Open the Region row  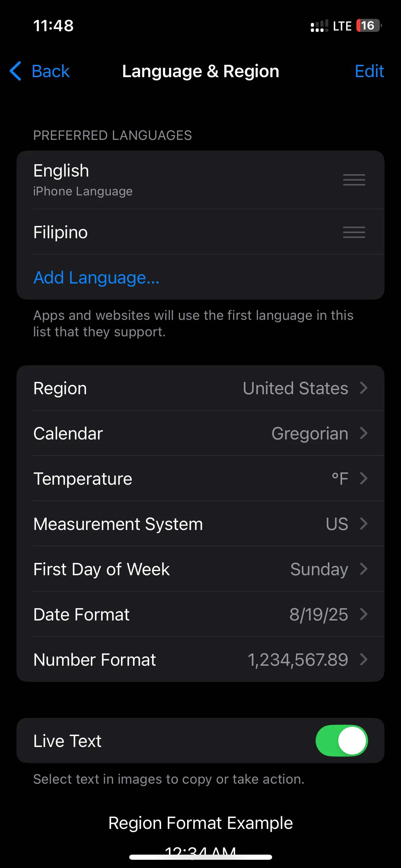200,388
